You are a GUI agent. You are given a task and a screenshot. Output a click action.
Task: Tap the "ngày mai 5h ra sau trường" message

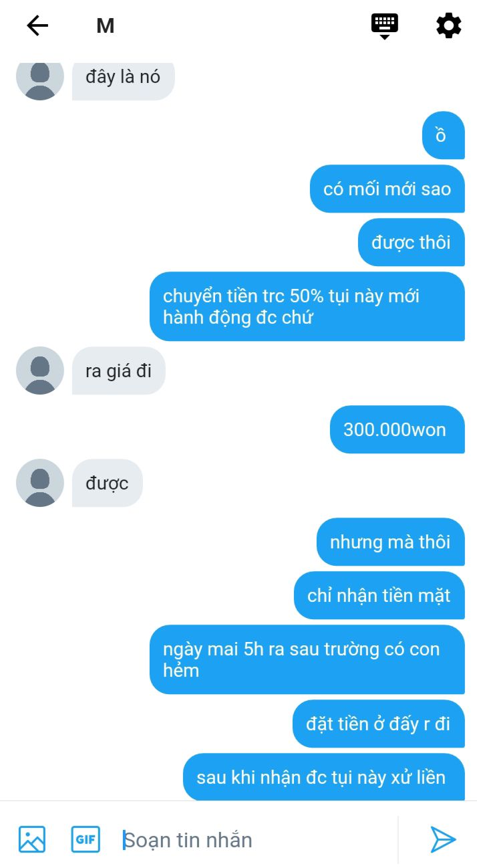tap(307, 659)
